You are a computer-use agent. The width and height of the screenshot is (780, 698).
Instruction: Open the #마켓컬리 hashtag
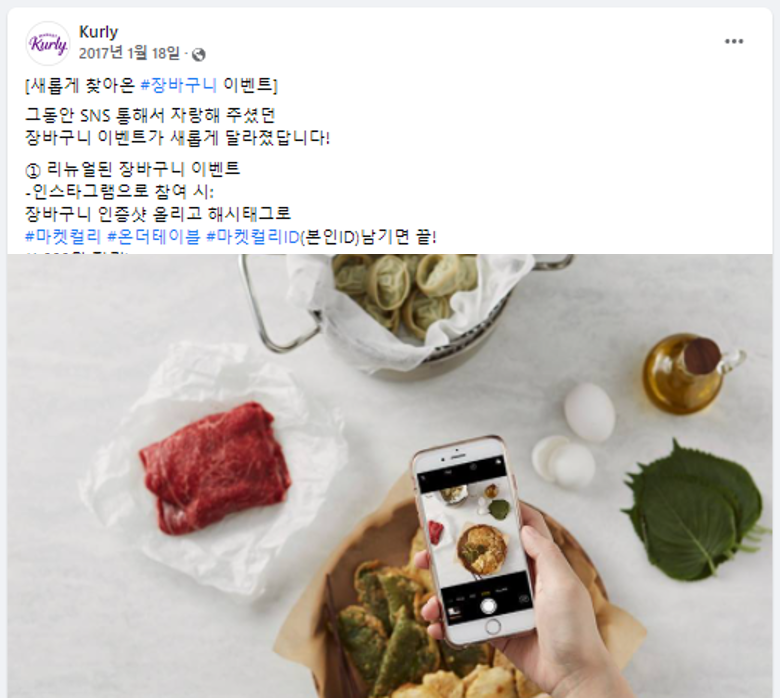[x=63, y=236]
